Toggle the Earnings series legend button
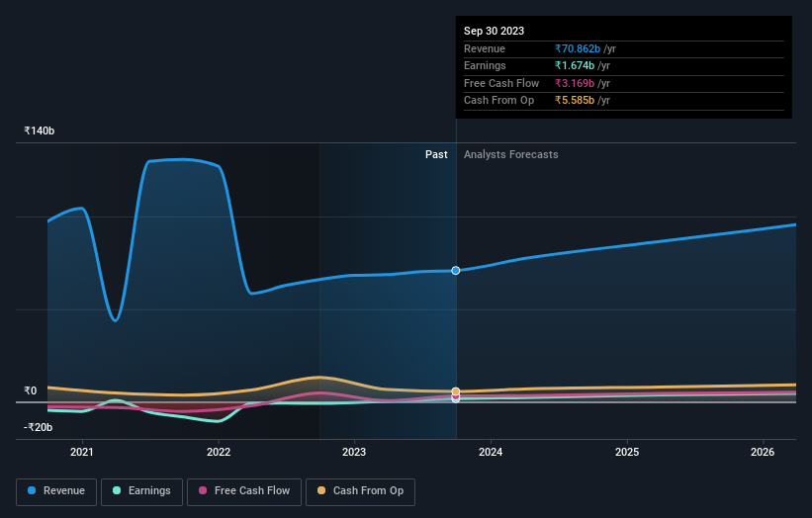 141,491
